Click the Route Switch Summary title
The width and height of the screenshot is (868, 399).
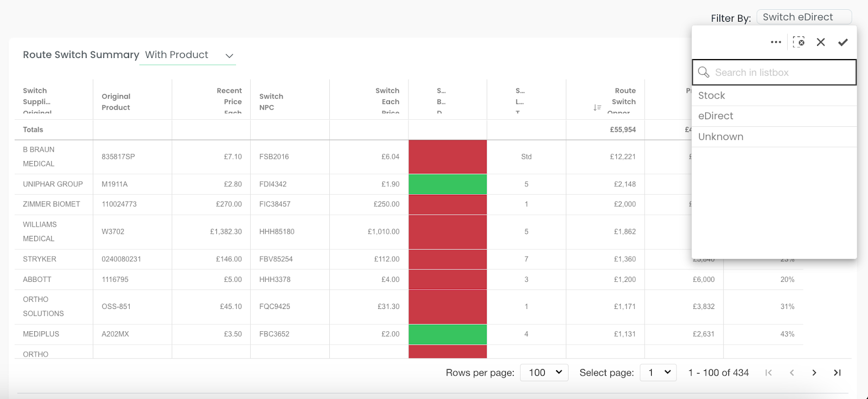click(81, 55)
